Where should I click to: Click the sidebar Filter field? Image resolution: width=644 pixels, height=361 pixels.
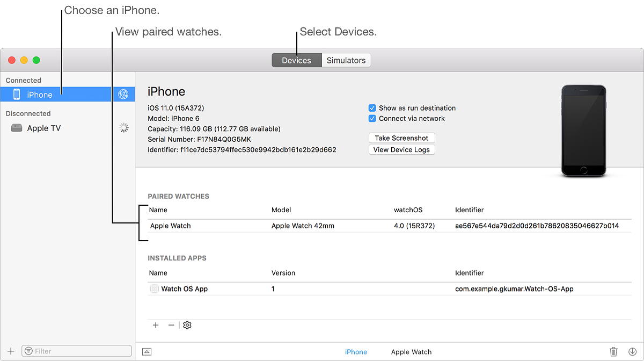(77, 351)
